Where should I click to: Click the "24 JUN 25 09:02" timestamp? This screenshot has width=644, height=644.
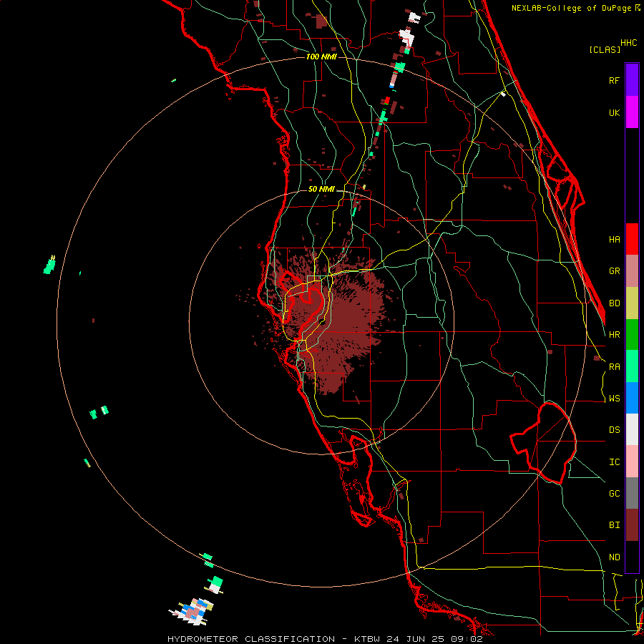435,639
